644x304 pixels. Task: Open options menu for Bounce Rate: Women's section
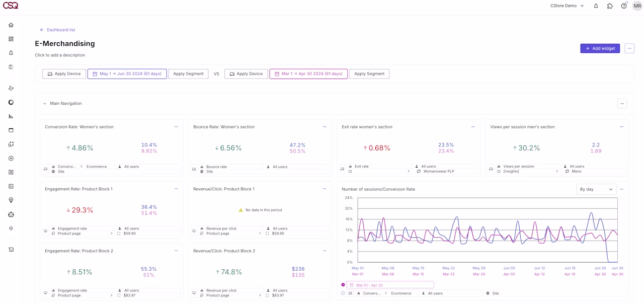325,127
